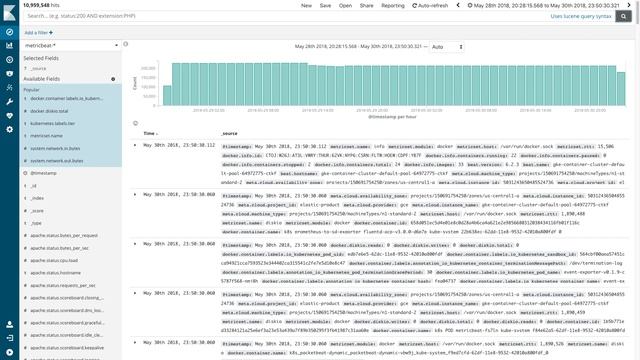Image resolution: width=640 pixels, height=360 pixels.
Task: Click the Open menu item
Action: pyautogui.click(x=345, y=6)
